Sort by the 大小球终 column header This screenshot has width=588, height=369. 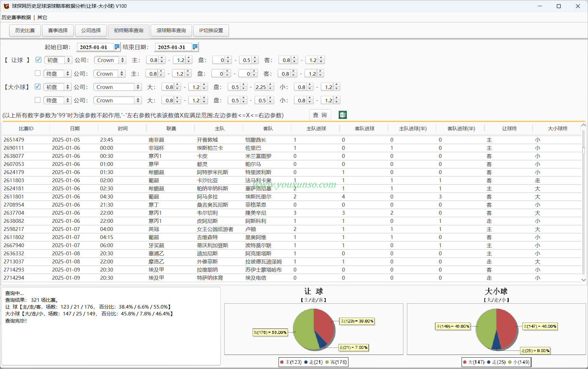(x=557, y=129)
